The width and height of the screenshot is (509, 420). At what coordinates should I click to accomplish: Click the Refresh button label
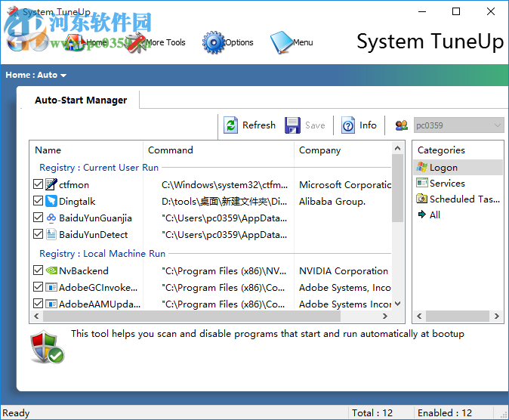tap(259, 125)
